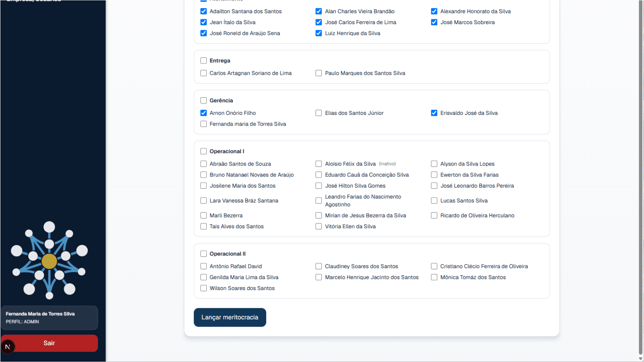
Task: Uncheck Alexandre Honorato da Silva
Action: point(434,11)
